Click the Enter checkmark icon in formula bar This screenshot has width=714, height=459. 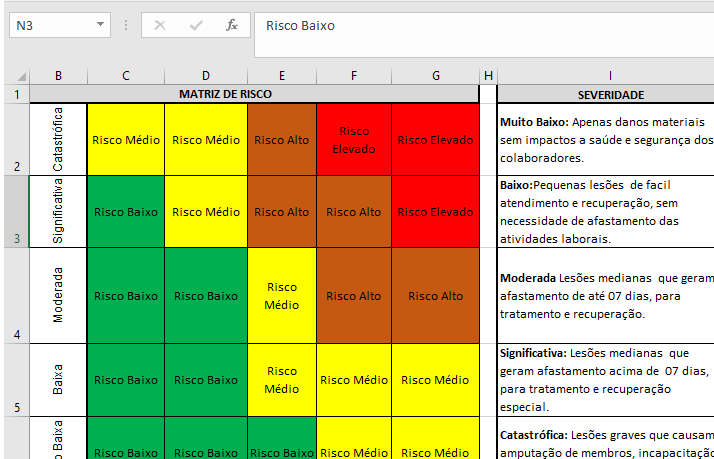pos(196,25)
